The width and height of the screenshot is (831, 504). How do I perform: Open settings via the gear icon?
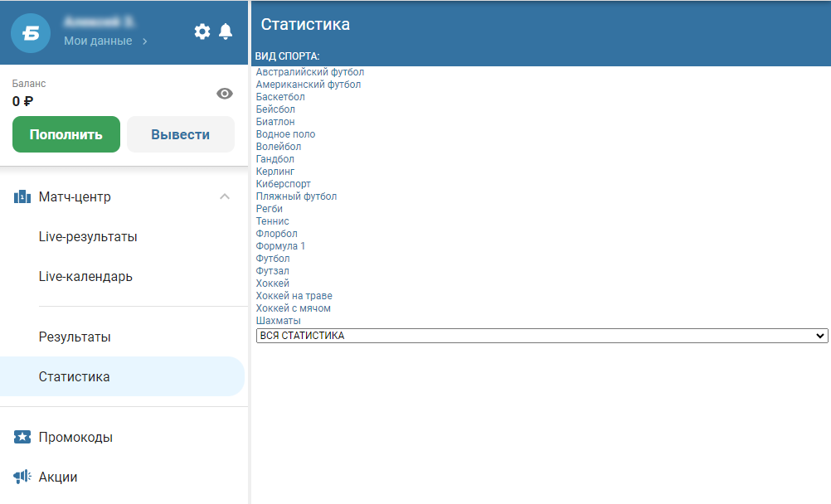[202, 31]
